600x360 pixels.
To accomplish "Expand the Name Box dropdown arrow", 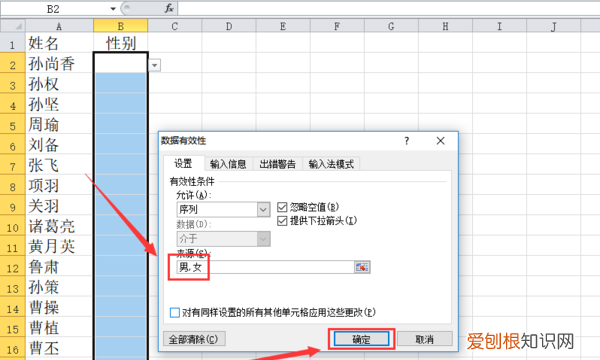I will [113, 8].
